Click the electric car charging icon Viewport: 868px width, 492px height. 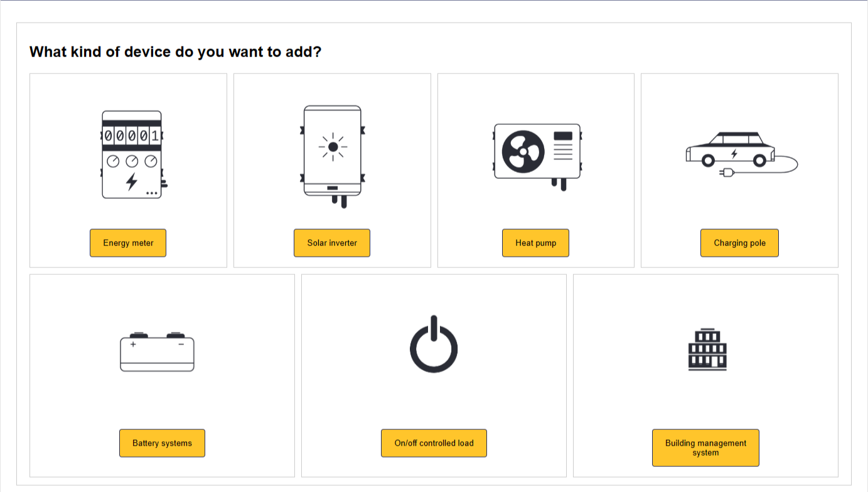point(739,152)
